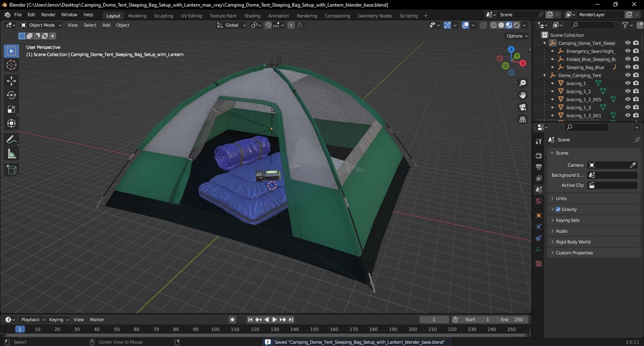Open Render properties tab icon

coord(539,156)
